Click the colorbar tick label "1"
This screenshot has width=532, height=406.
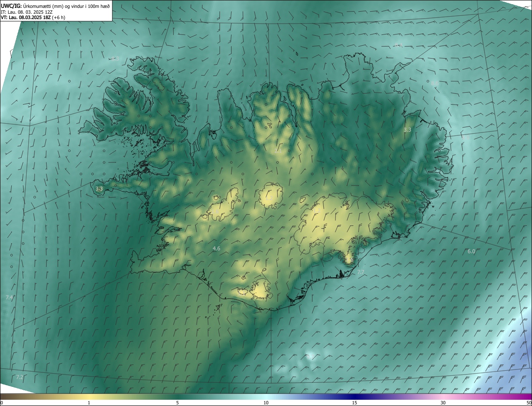pos(89,403)
